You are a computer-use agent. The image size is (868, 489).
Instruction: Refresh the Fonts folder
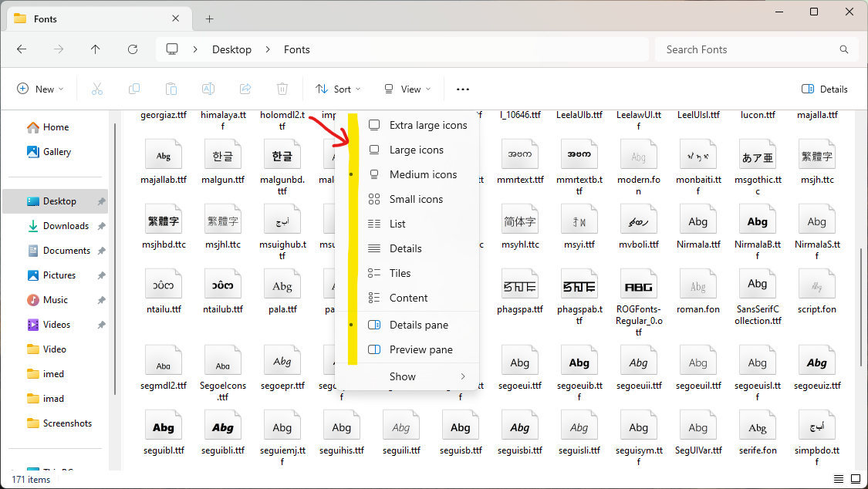(133, 49)
